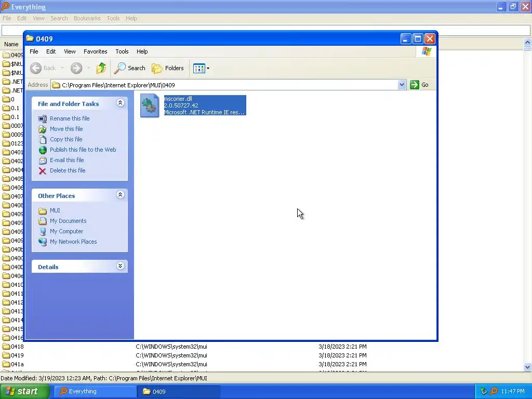
Task: Click the My Computer icon in Other Places
Action: pos(43,232)
